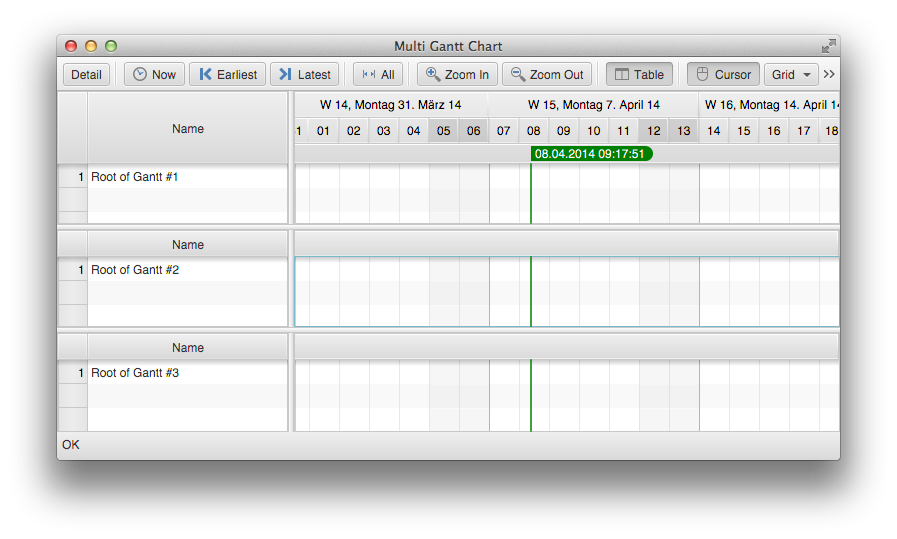Click row number 1 of Gantt #1
Screen dimensions: 897x539
point(73,177)
